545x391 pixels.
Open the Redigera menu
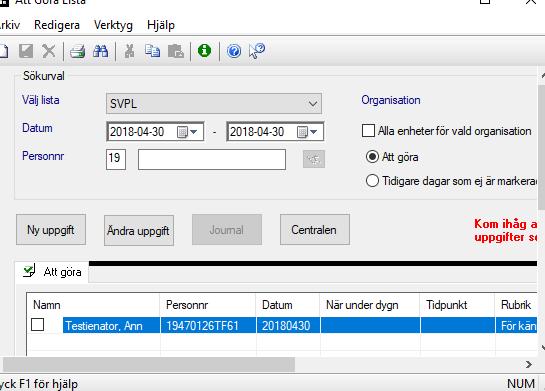click(x=57, y=25)
